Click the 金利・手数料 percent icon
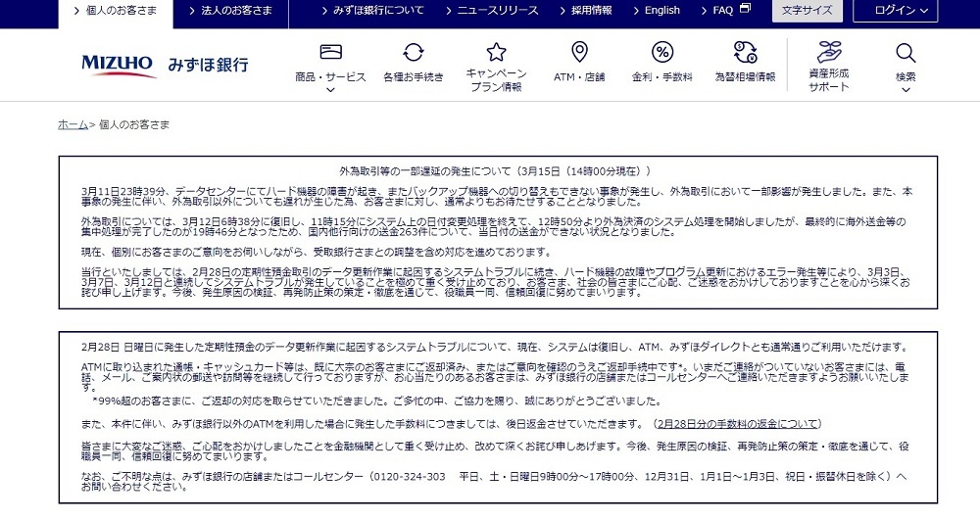This screenshot has width=980, height=519. click(662, 52)
